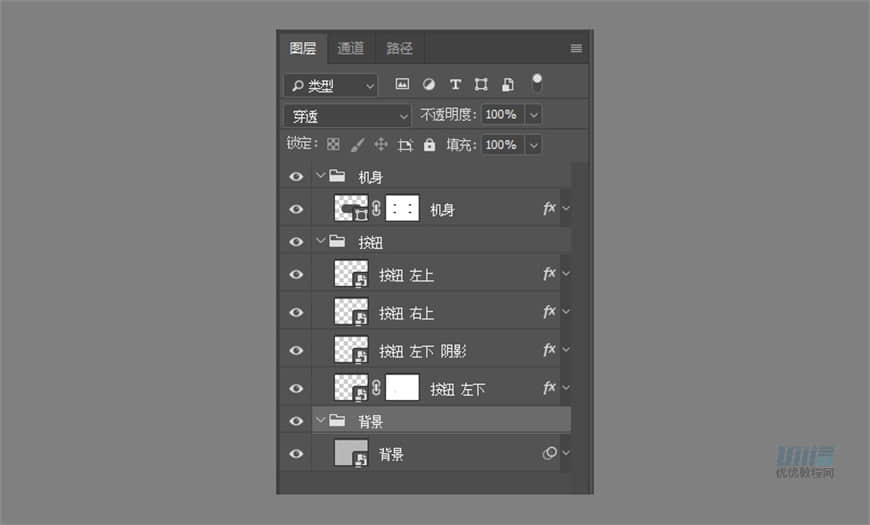
Task: Expand effects arrow on 按钮 左下 阴影
Action: (x=566, y=350)
